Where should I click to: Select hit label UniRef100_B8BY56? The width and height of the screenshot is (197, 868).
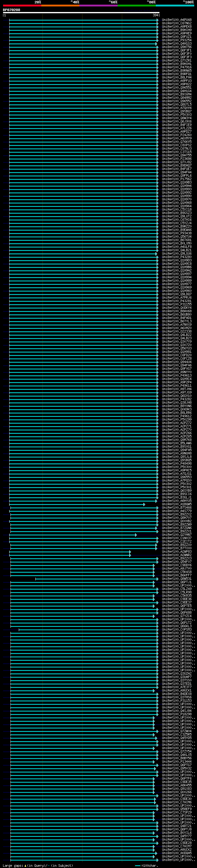coord(176,758)
